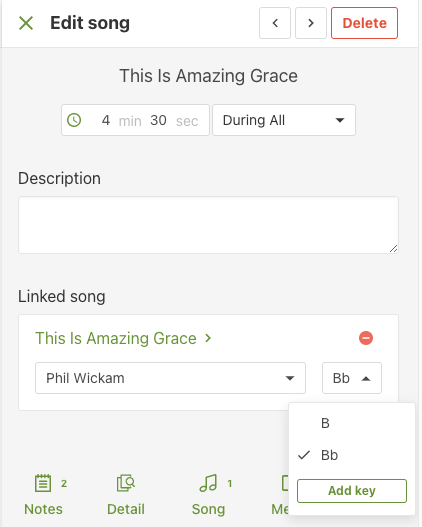Open the Phil Wickam arrangement dropdown
The image size is (422, 527).
point(170,378)
